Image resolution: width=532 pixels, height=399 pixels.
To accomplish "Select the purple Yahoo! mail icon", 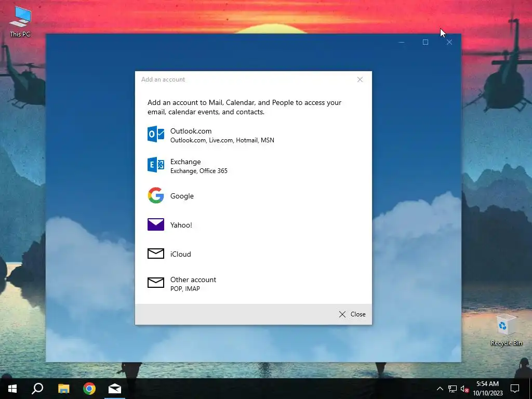I will tap(156, 224).
